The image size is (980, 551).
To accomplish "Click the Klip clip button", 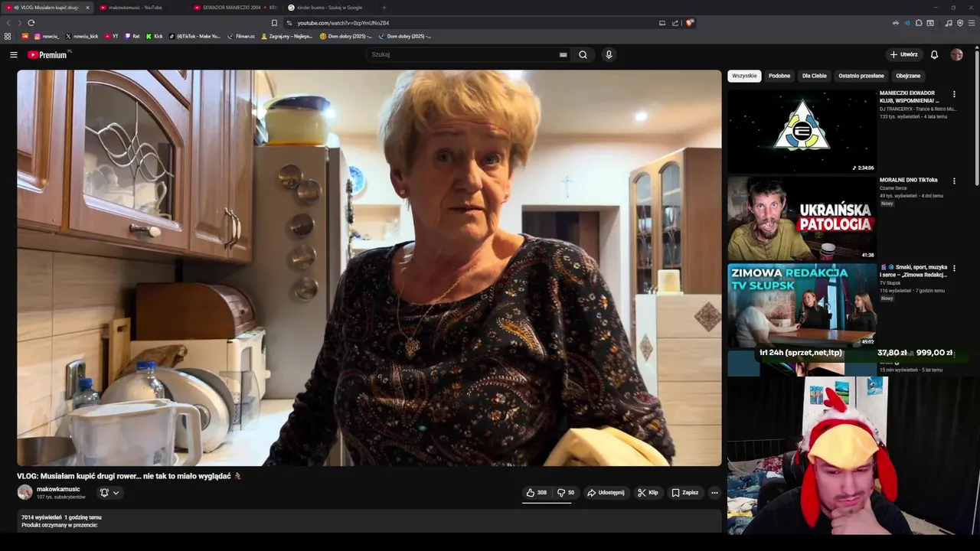I will point(648,492).
